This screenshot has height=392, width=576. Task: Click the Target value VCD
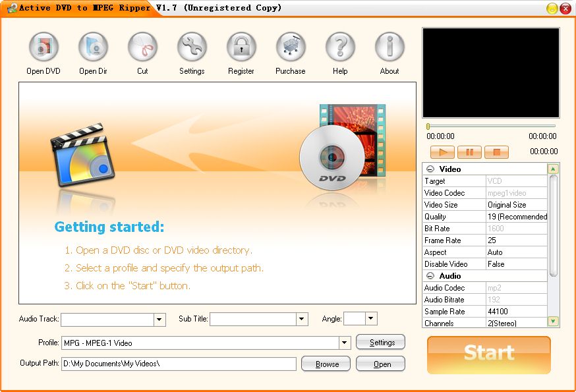click(x=517, y=181)
